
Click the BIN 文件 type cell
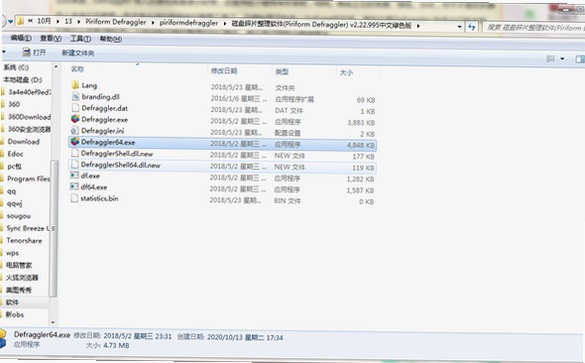click(287, 201)
